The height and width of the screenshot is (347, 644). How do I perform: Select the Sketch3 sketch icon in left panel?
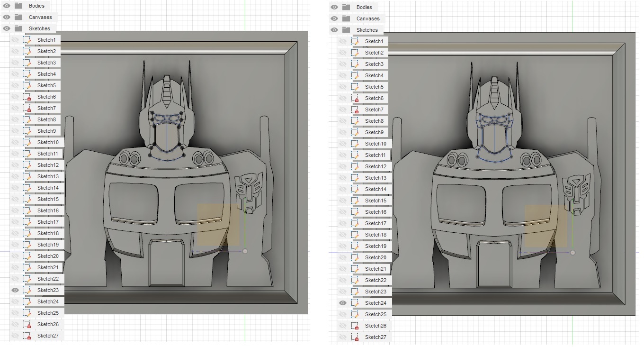pyautogui.click(x=27, y=63)
